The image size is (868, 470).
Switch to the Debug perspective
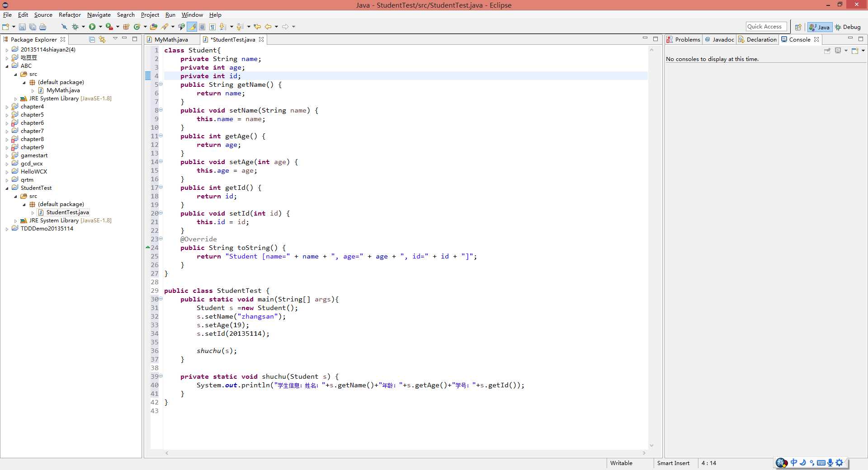[x=848, y=27]
